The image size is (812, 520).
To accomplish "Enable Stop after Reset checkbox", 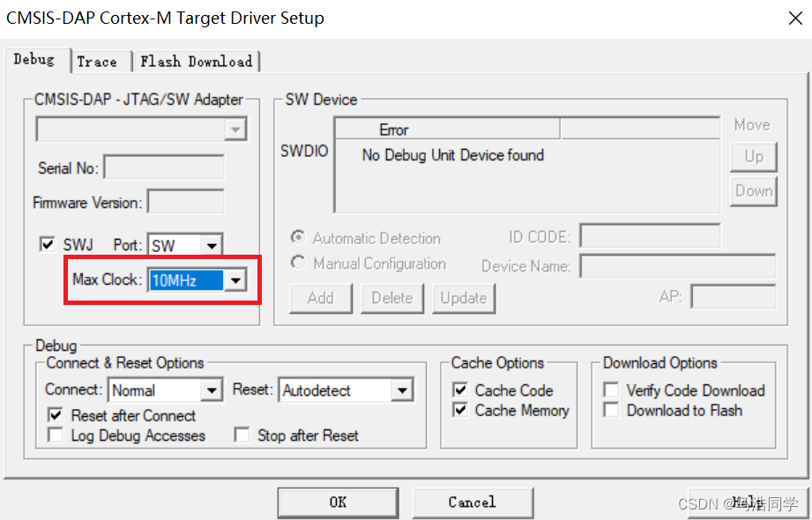I will coord(242,435).
